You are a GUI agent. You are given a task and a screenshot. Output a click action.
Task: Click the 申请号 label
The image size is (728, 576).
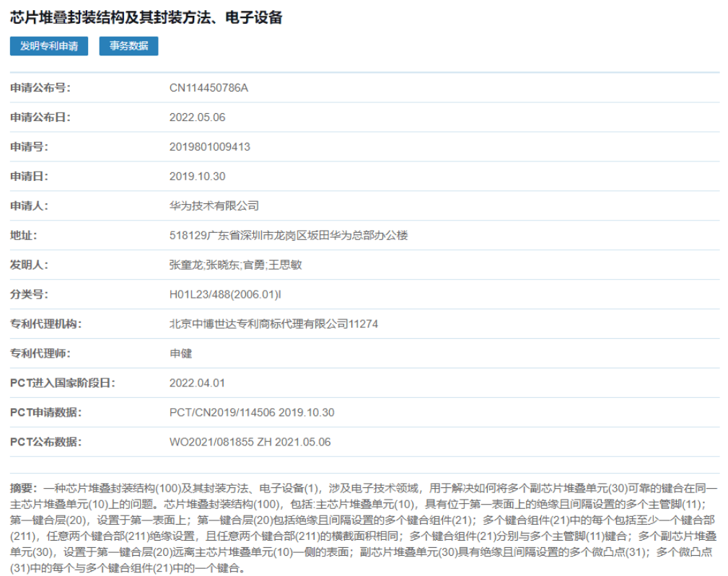(x=30, y=147)
